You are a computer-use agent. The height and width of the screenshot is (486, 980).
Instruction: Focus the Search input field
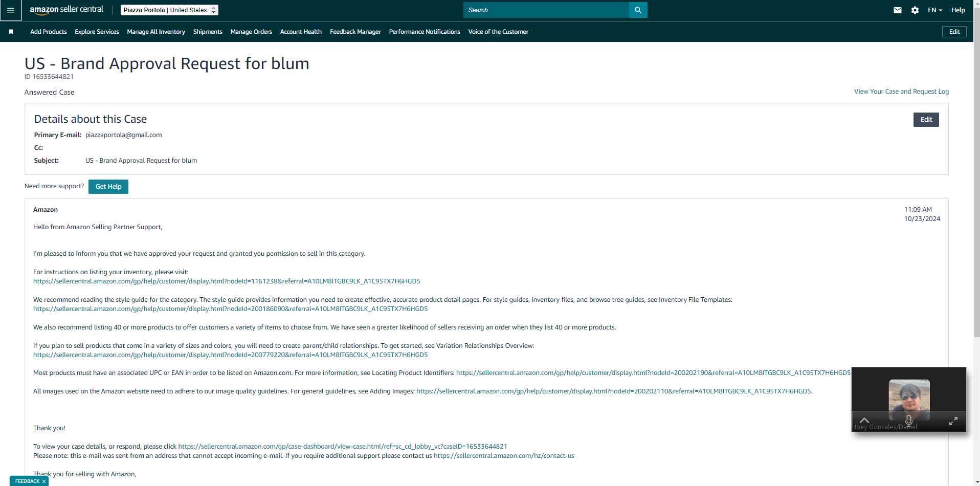546,10
